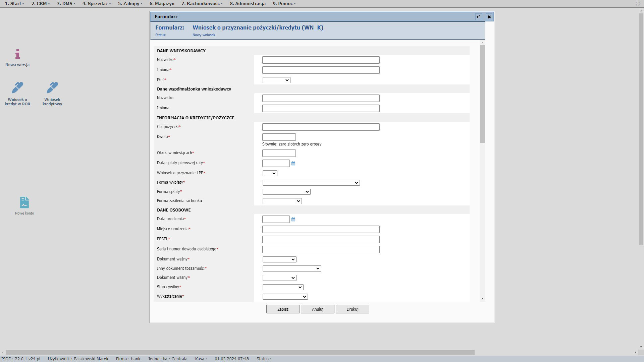Click the page vertical scrollbar thumb
Screen dimensions: 644x362
pyautogui.click(x=641, y=129)
